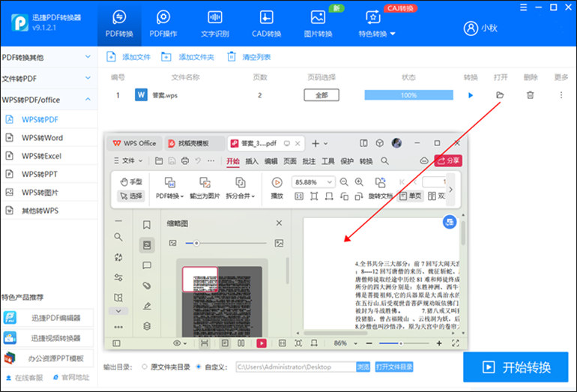Collapse the WPS转PDF/office section
The height and width of the screenshot is (392, 577).
[47, 100]
